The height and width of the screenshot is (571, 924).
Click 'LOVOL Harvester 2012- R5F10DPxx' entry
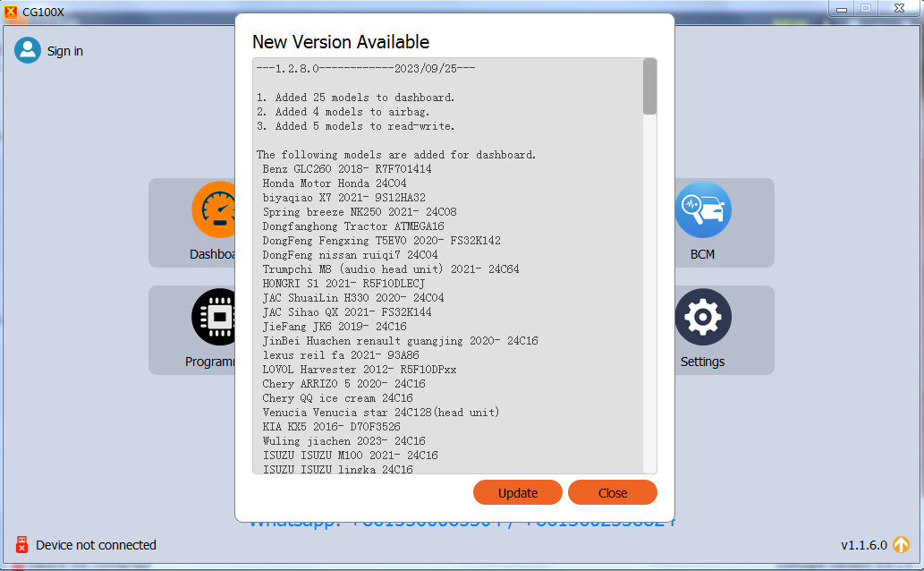click(x=360, y=370)
